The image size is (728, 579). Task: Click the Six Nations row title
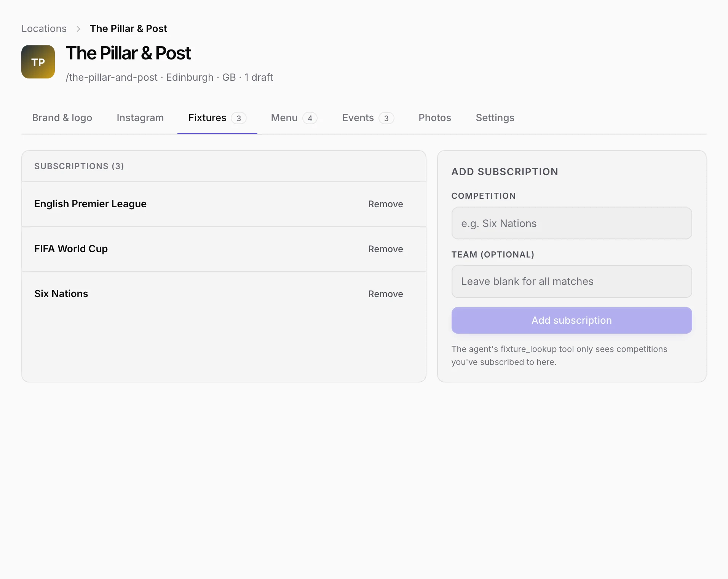61,294
